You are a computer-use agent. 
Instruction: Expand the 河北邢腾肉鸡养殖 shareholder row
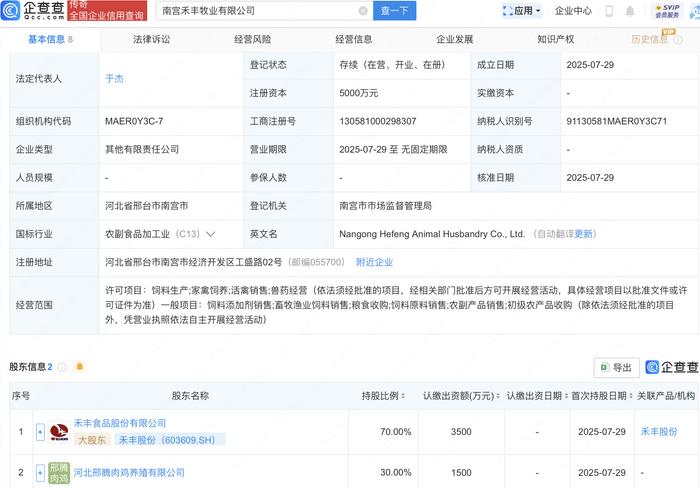coord(40,472)
